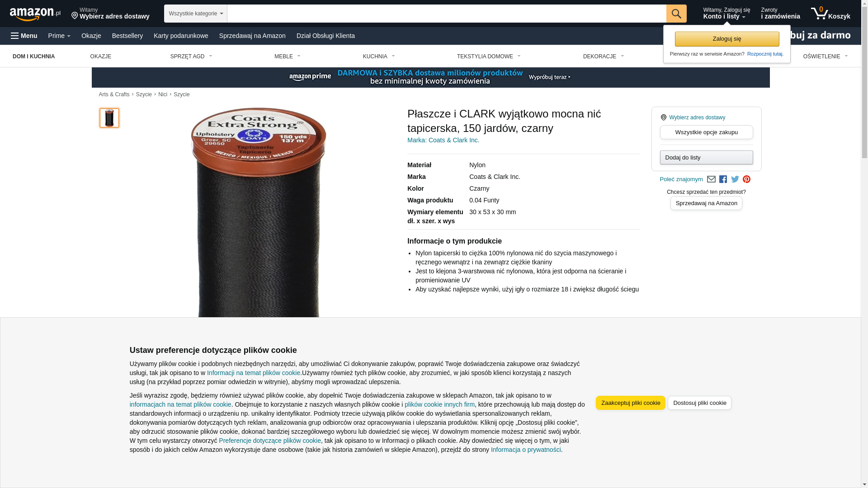Viewport: 868px width, 488px height.
Task: Share product on Pinterest icon
Action: pos(746,179)
